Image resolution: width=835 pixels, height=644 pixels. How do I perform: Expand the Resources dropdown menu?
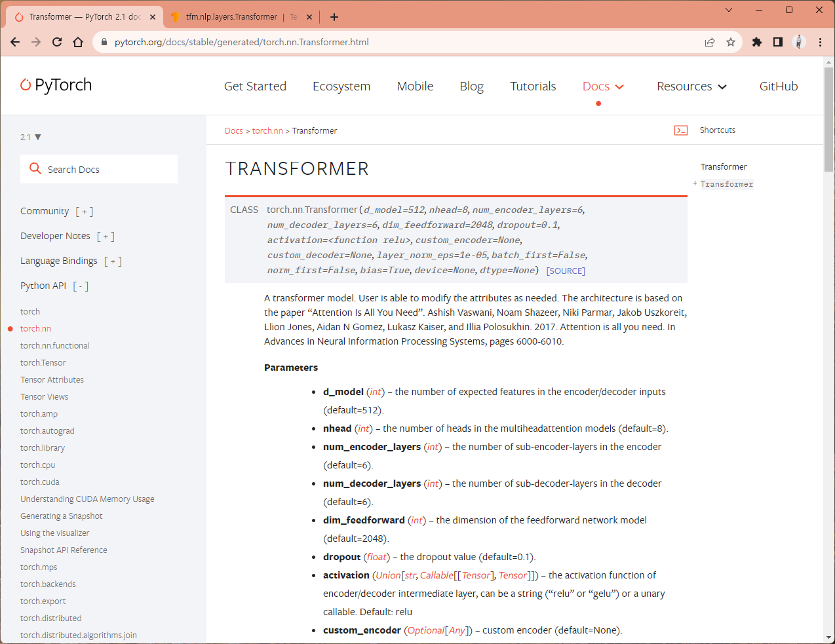tap(691, 86)
